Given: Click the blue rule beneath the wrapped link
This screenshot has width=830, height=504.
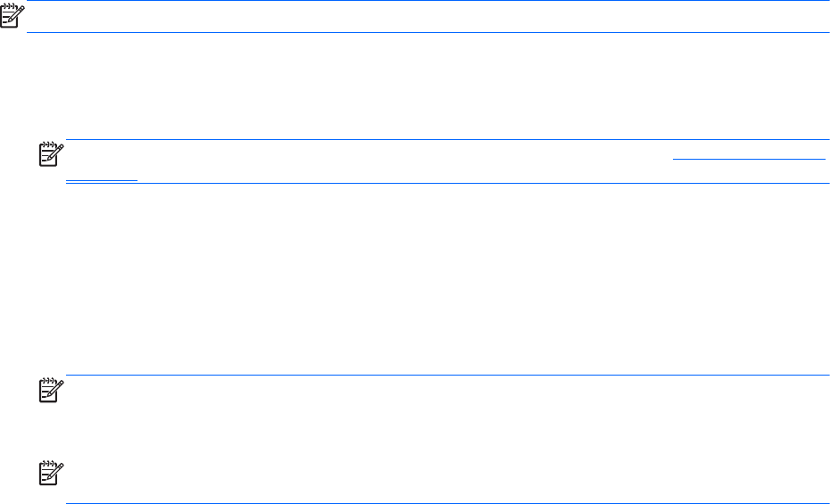Looking at the screenshot, I should pos(446,183).
